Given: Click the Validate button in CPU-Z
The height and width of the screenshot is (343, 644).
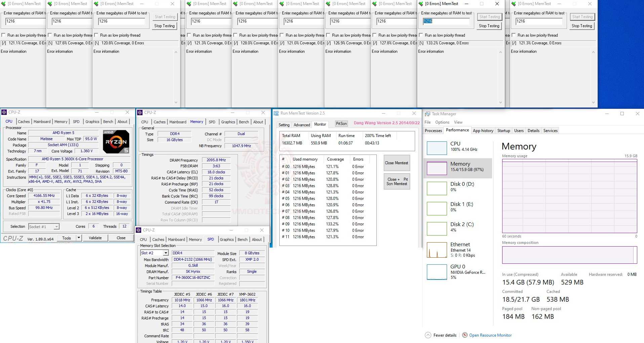Looking at the screenshot, I should (95, 238).
